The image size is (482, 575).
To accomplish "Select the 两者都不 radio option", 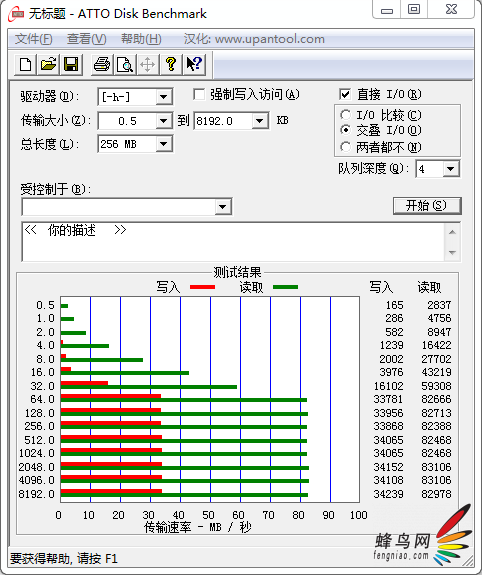I will coord(345,147).
